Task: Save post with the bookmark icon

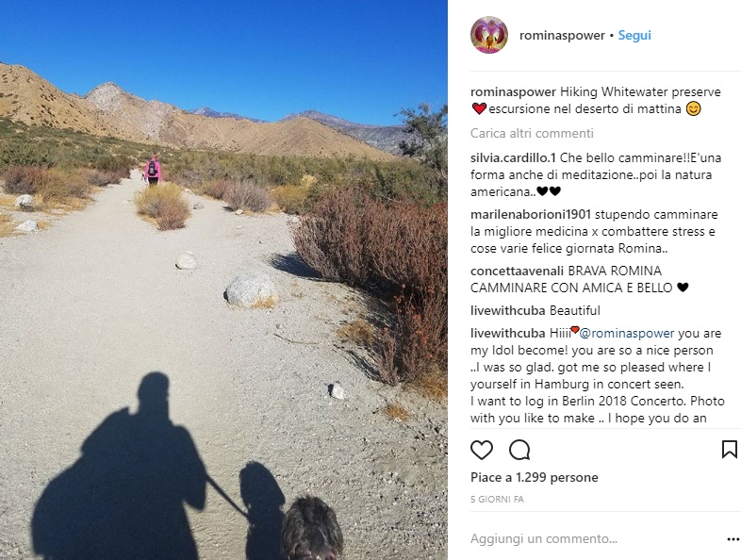Action: (x=729, y=450)
